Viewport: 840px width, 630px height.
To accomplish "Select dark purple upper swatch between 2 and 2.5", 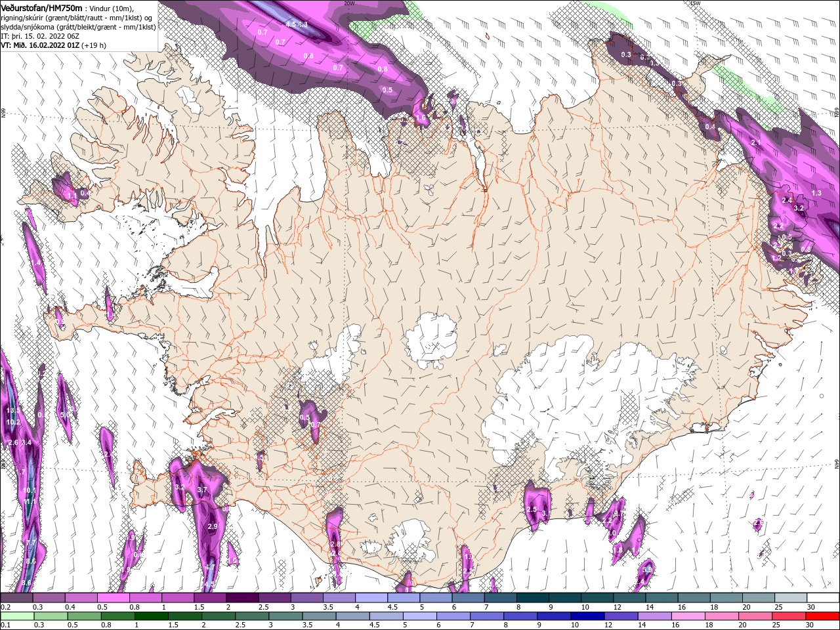I will coord(242,598).
